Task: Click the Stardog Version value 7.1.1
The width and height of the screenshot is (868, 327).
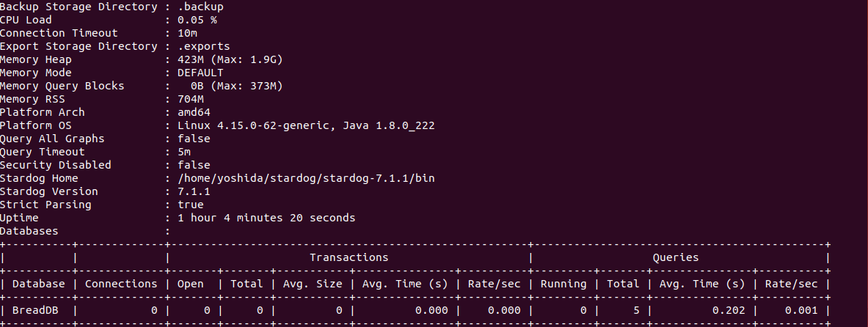Action: [x=194, y=191]
